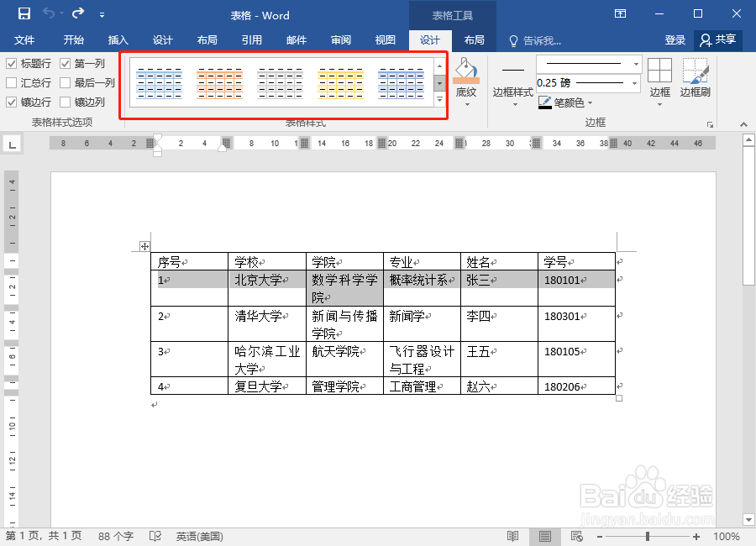The width and height of the screenshot is (756, 546).
Task: Click the 共享 share button
Action: point(718,40)
